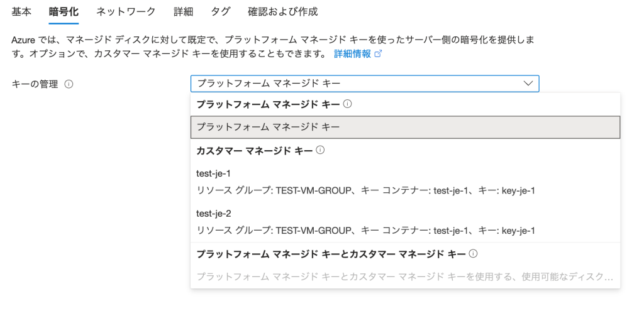Viewport: 644px width, 311px height.
Task: Go to the 詳細 tab
Action: click(x=183, y=11)
